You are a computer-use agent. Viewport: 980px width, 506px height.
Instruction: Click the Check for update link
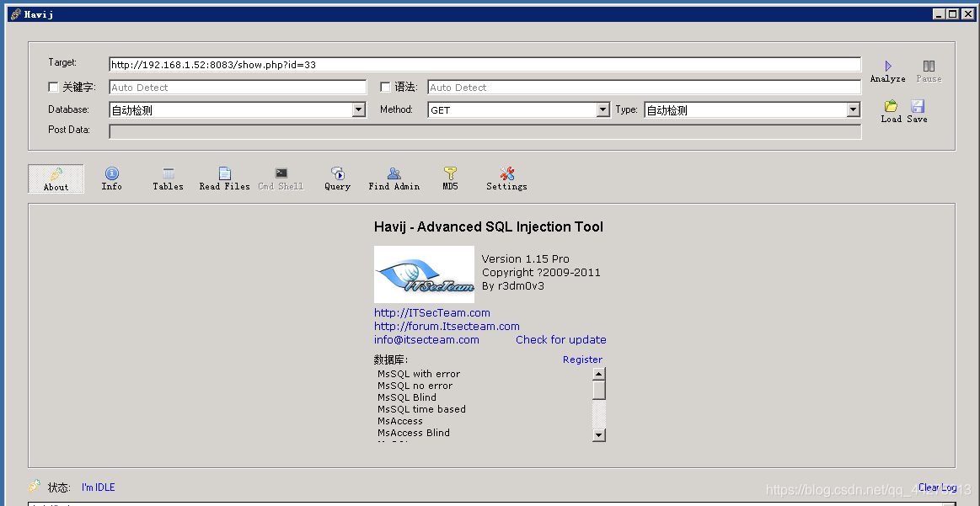point(560,340)
